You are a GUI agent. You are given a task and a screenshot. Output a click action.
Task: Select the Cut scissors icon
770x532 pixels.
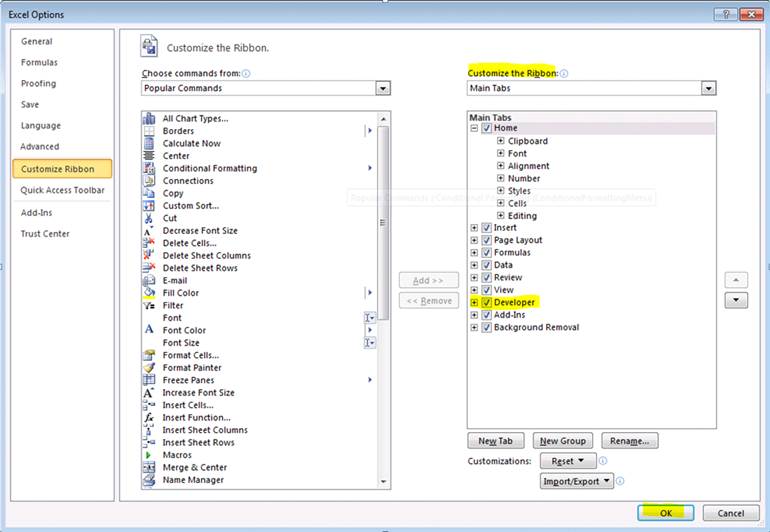[x=149, y=218]
